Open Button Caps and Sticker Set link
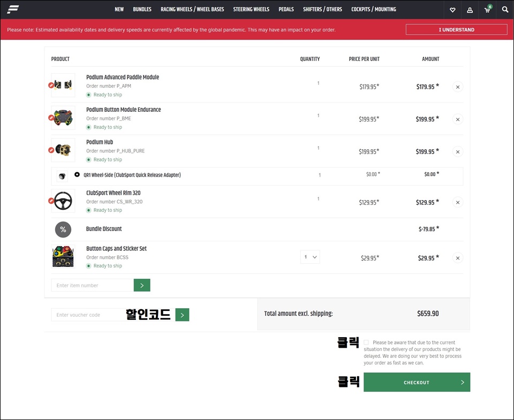Image resolution: width=514 pixels, height=420 pixels. pyautogui.click(x=116, y=248)
